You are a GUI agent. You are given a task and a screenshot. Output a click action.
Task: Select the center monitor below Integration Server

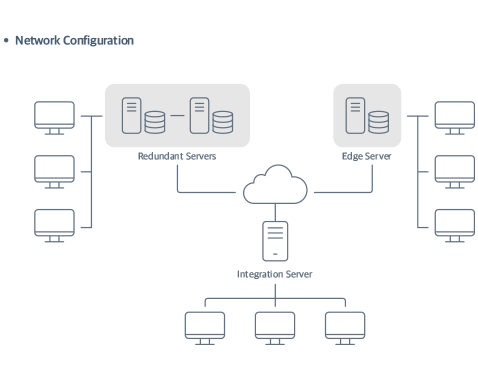(275, 328)
